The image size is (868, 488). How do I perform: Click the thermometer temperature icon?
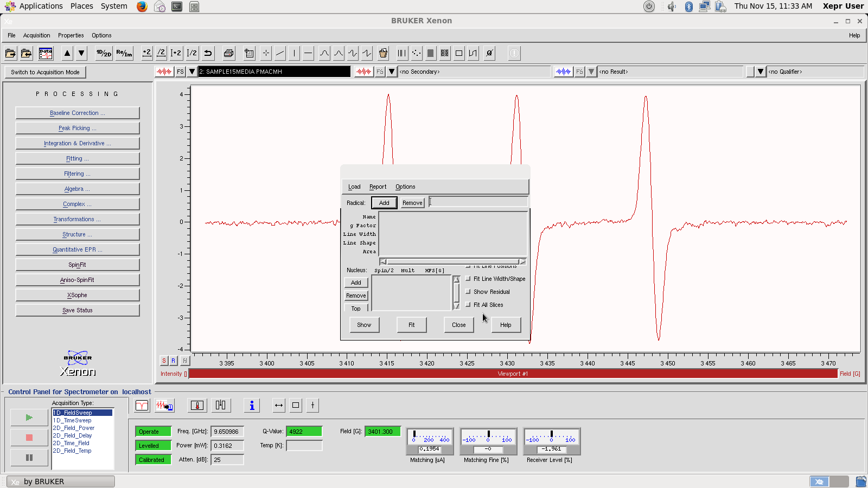pyautogui.click(x=197, y=406)
